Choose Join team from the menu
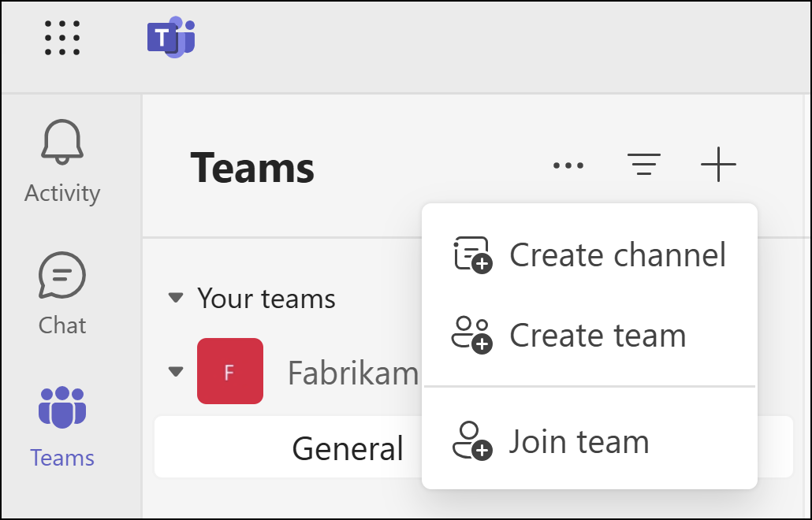 tap(579, 441)
